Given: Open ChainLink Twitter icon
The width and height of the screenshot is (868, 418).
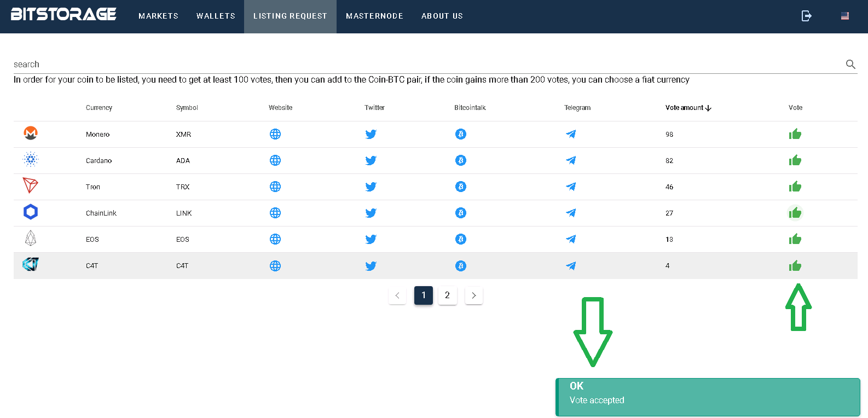Looking at the screenshot, I should coord(371,213).
